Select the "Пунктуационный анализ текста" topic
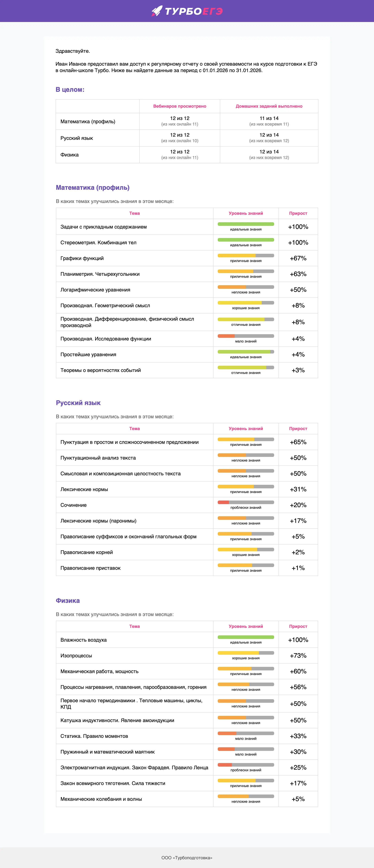This screenshot has width=374, height=868. [x=98, y=458]
